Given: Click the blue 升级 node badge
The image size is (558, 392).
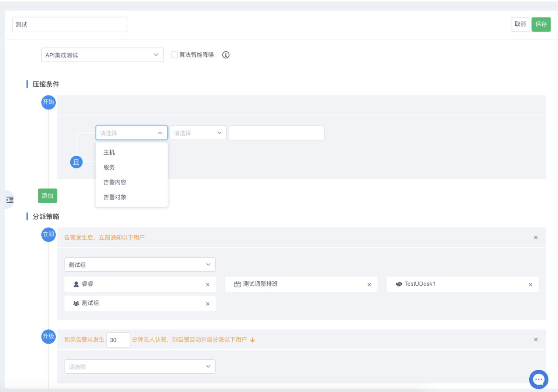Looking at the screenshot, I should pyautogui.click(x=48, y=336).
